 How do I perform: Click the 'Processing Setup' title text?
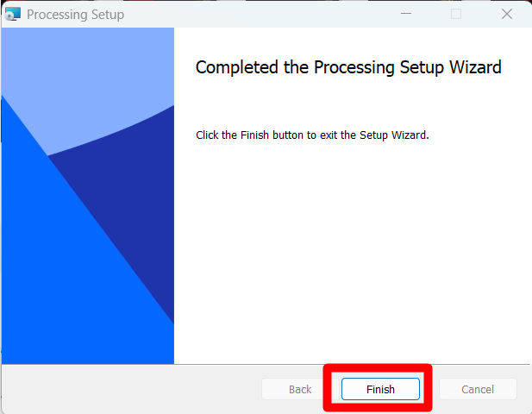[x=75, y=15]
